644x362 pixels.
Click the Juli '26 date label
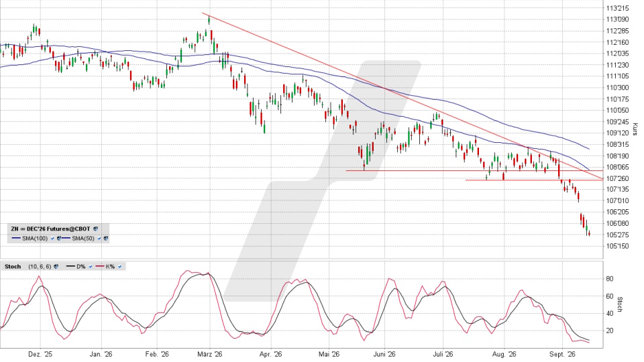443,354
